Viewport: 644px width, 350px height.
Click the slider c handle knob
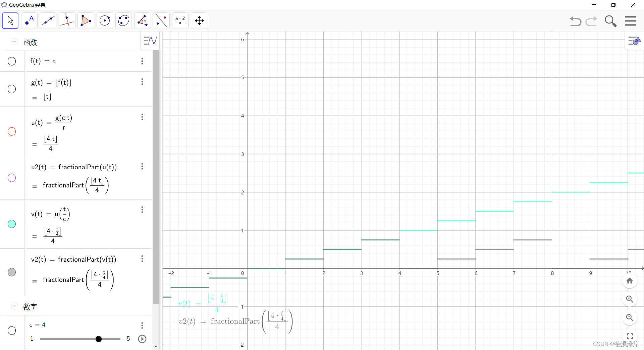tap(98, 339)
